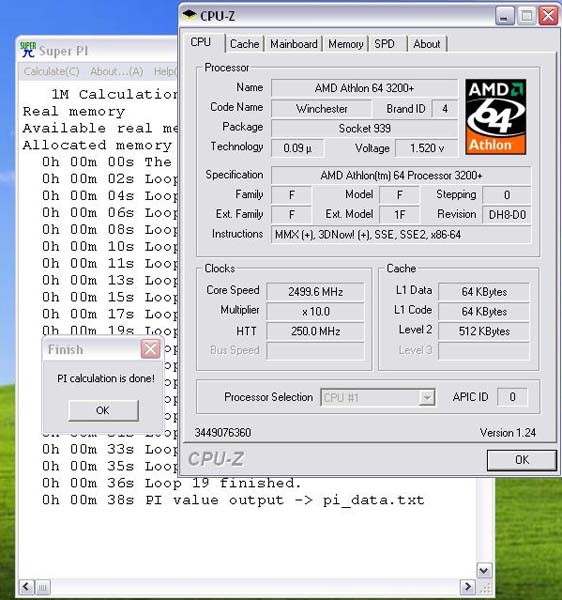
Task: Close the CPU-Z window
Action: (548, 16)
